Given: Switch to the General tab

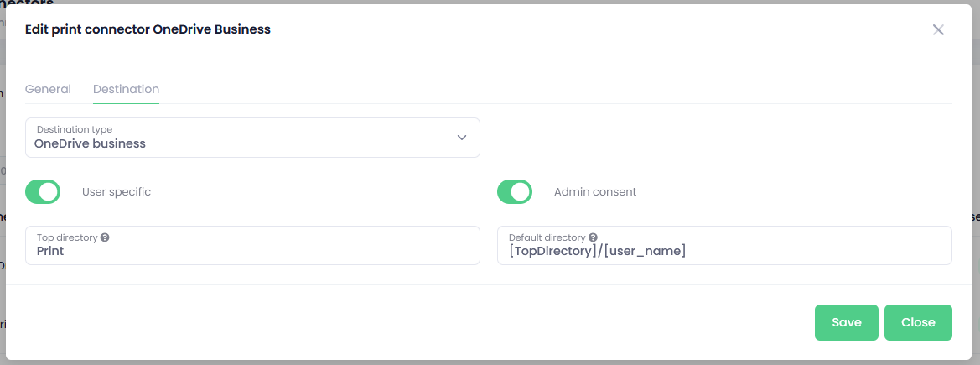Looking at the screenshot, I should pos(48,89).
